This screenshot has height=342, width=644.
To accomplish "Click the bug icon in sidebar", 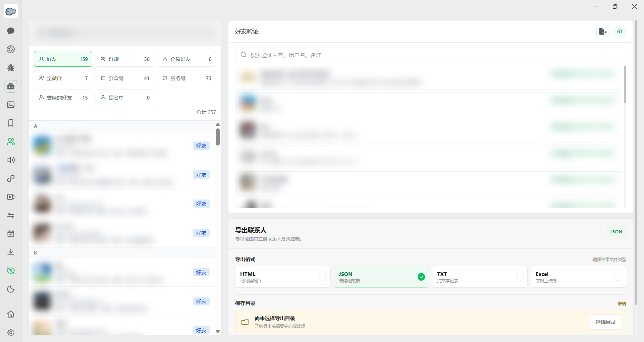I will point(11,68).
